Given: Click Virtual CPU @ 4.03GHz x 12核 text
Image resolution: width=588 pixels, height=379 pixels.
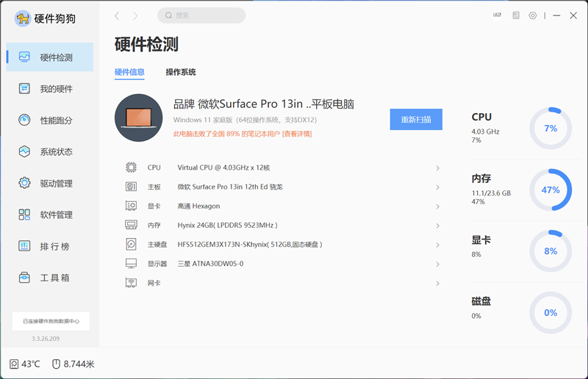Looking at the screenshot, I should [x=223, y=167].
